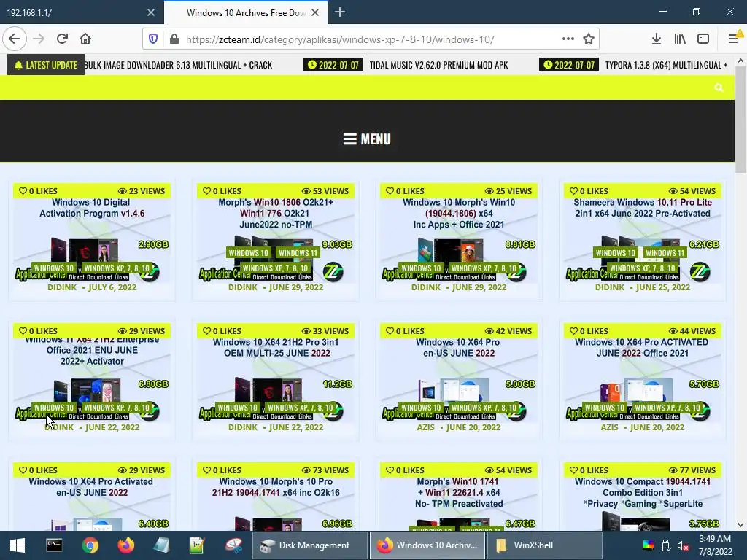Show site security padlock info
This screenshot has height=560, width=747.
pyautogui.click(x=174, y=39)
